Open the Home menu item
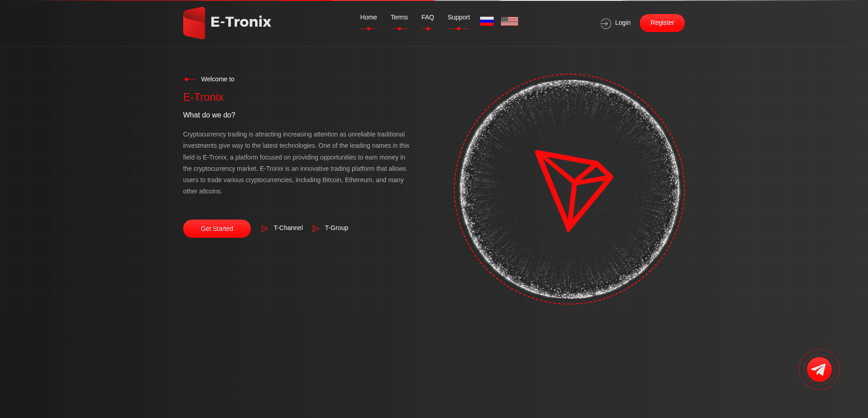868x418 pixels. 368,17
